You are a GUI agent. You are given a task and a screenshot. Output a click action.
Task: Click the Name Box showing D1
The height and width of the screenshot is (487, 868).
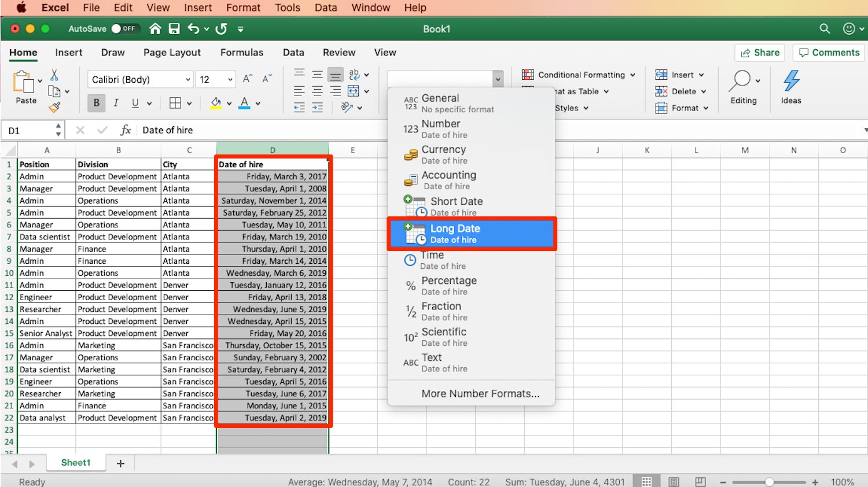click(34, 130)
